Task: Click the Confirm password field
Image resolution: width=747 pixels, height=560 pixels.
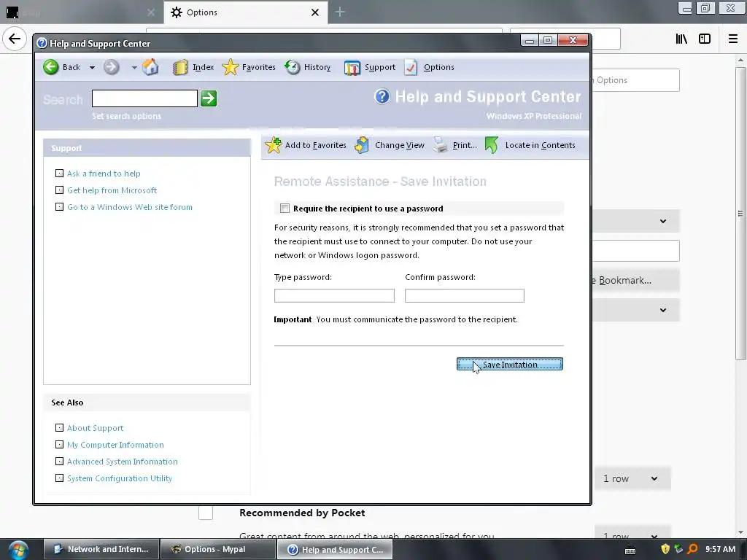Action: tap(465, 296)
